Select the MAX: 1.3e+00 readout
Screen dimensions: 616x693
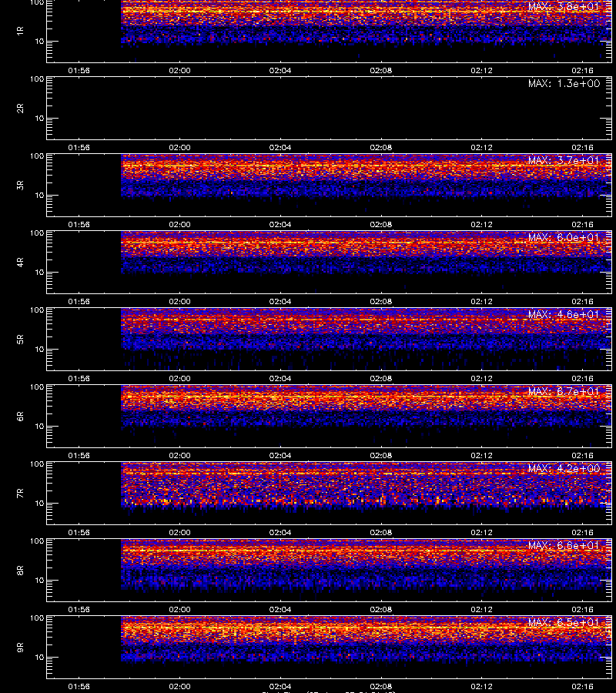point(564,83)
